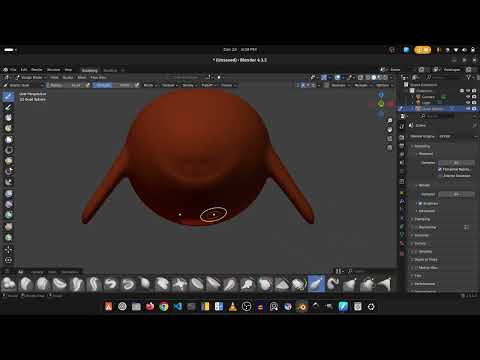The height and width of the screenshot is (360, 480).
Task: Launch VLC cone icon in the dock
Action: (x=233, y=306)
